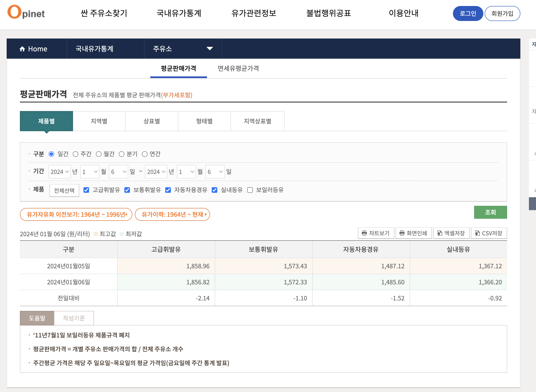Click the 주유소 dropdown triangle arrow
The image size is (536, 392).
pos(209,49)
